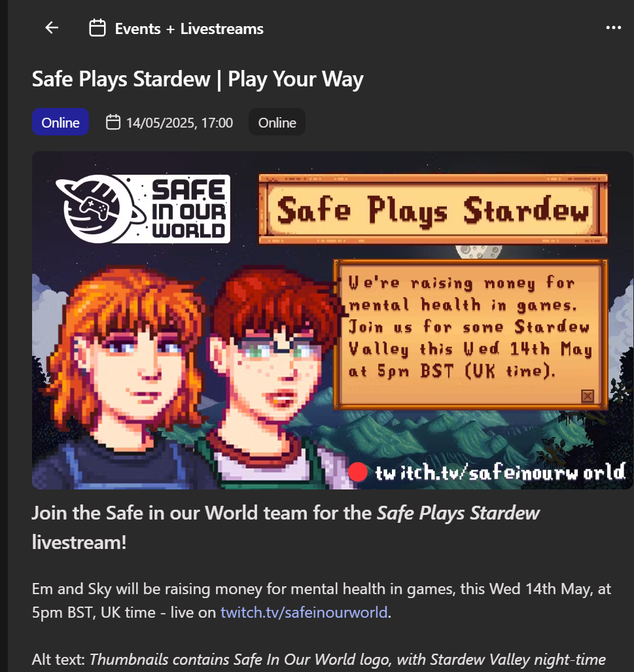Click the Safe Plays Stardew wooden sign
The width and height of the screenshot is (634, 672).
(x=433, y=209)
